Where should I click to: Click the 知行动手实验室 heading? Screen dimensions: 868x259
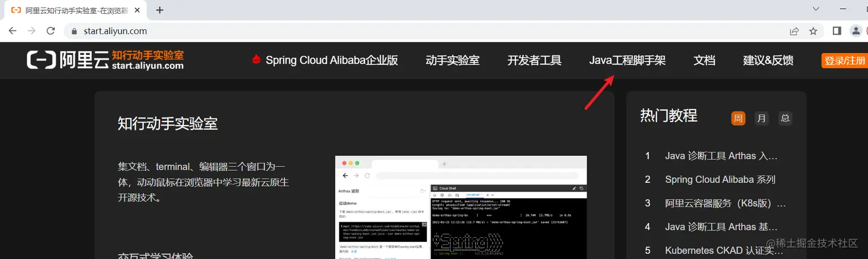(x=168, y=123)
